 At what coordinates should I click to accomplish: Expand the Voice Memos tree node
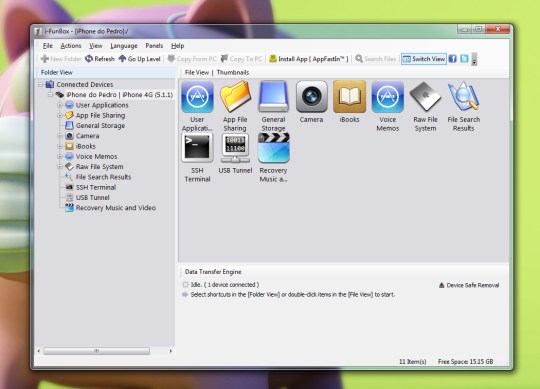(x=60, y=156)
